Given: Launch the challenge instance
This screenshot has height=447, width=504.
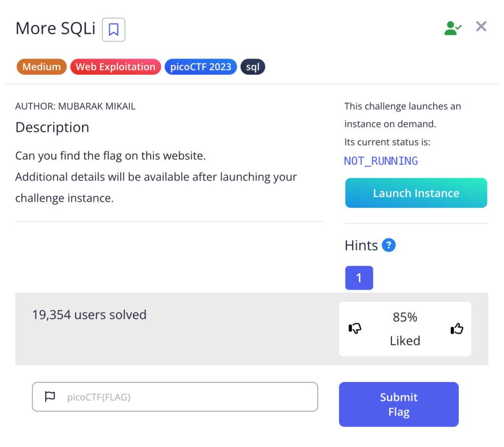Looking at the screenshot, I should click(x=416, y=193).
